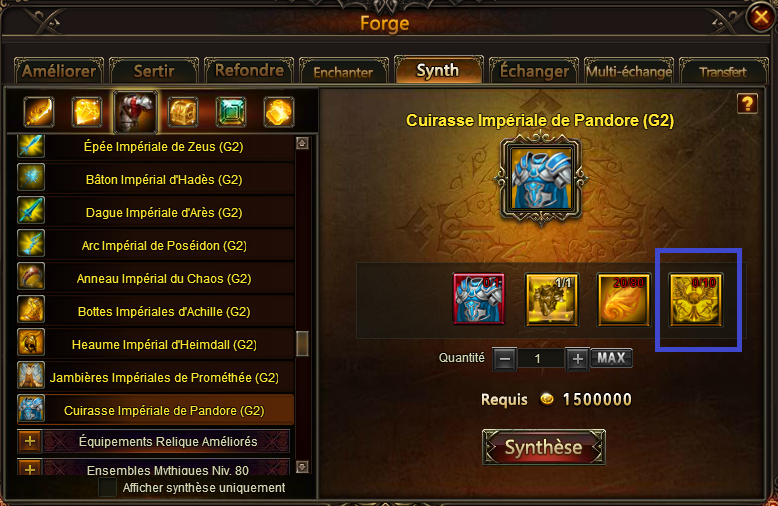Open the Enchanter tab
The width and height of the screenshot is (778, 506).
(x=343, y=72)
